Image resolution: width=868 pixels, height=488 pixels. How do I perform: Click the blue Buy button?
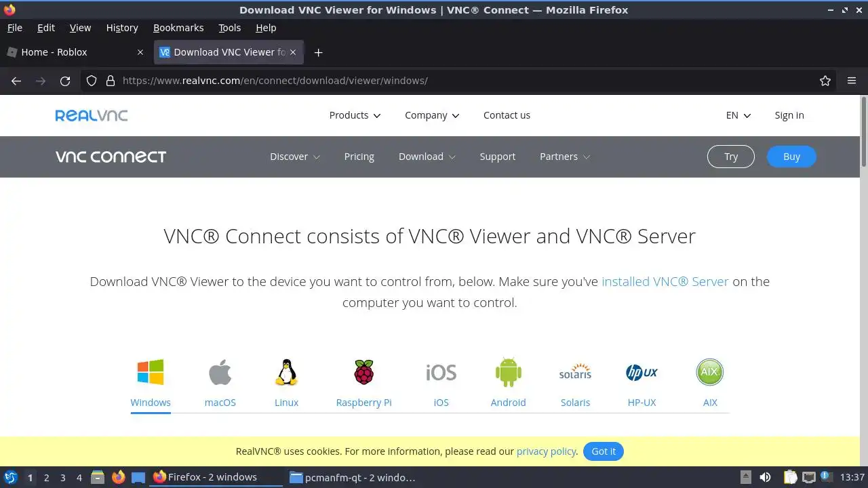tap(791, 157)
